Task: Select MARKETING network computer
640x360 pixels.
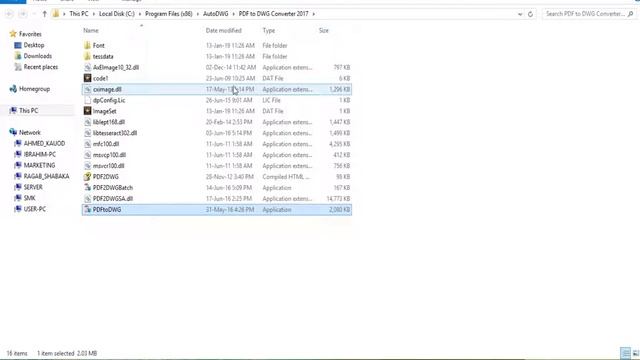Action: click(x=39, y=165)
